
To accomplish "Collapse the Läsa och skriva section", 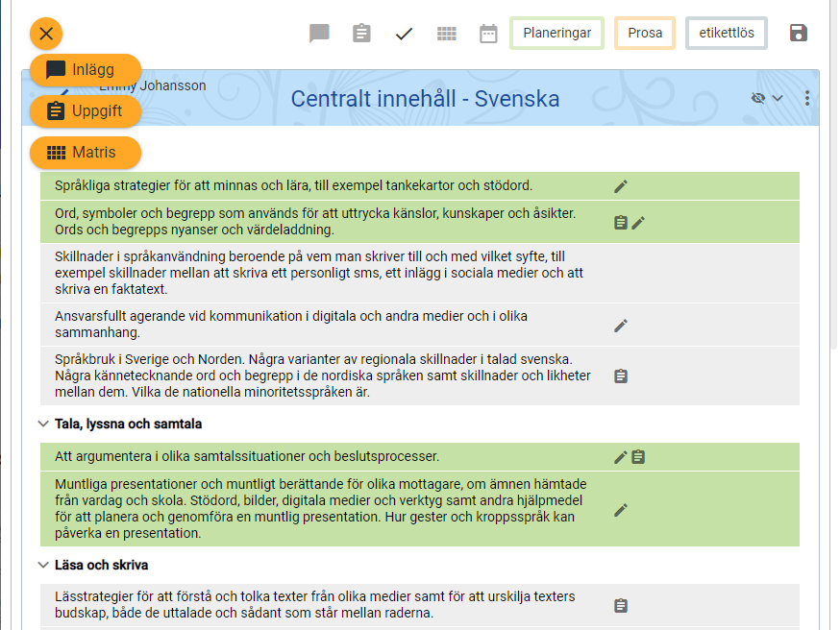I will (x=42, y=565).
